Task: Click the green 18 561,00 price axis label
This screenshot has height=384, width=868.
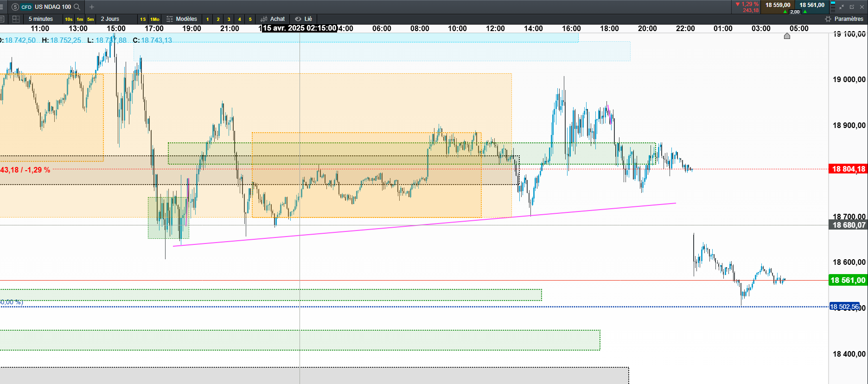Action: (848, 280)
